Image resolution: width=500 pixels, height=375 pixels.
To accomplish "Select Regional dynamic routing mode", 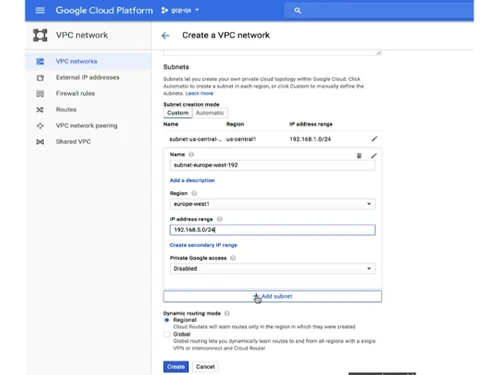I will [167, 320].
